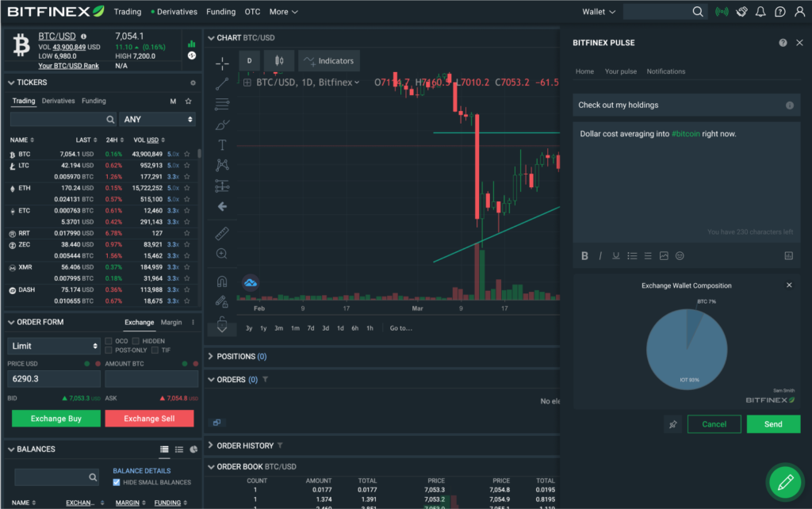Toggle the magnet mode tool
812x509 pixels.
(x=222, y=281)
